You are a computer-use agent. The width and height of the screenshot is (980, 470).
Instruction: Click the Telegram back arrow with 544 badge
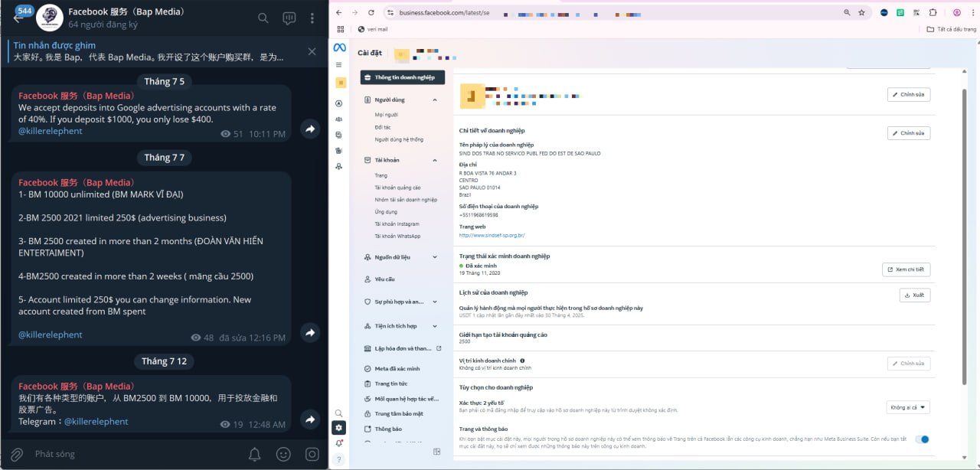[x=20, y=15]
